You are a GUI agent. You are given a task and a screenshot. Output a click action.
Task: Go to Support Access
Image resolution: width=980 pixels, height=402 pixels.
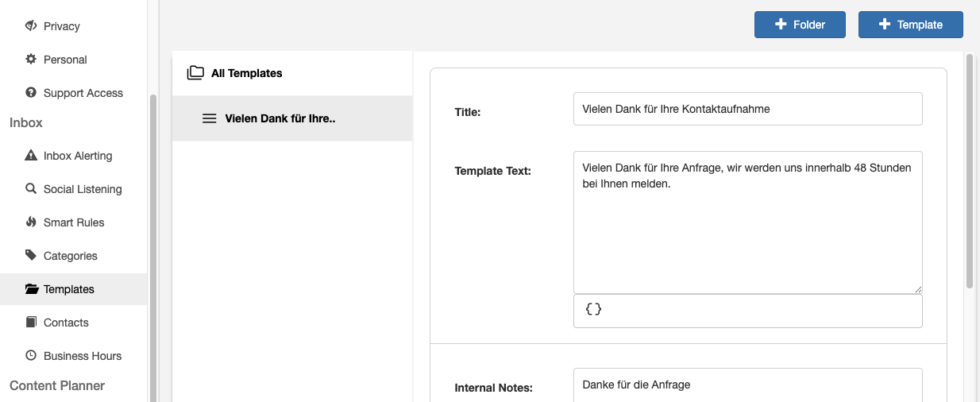coord(74,93)
